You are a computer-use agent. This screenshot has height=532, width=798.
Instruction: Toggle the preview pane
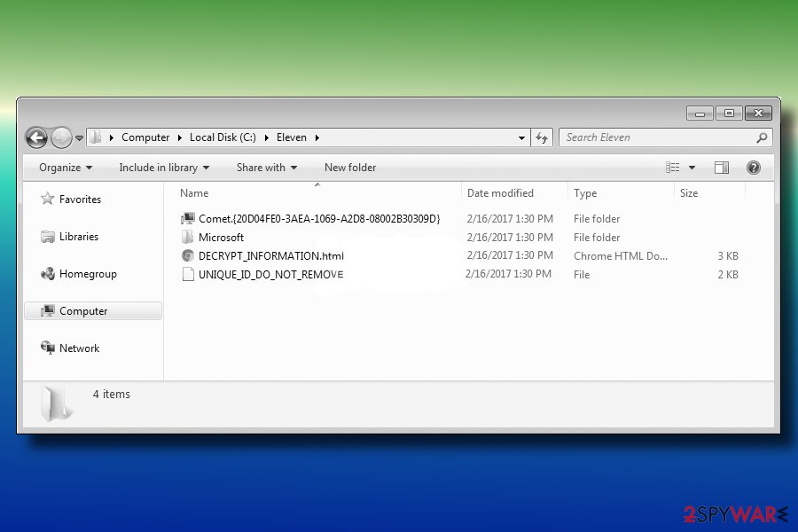coord(722,168)
